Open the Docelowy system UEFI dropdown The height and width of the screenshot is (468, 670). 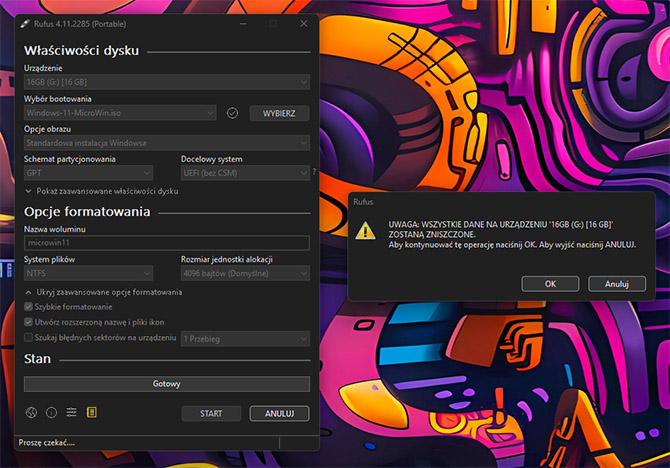(x=245, y=173)
